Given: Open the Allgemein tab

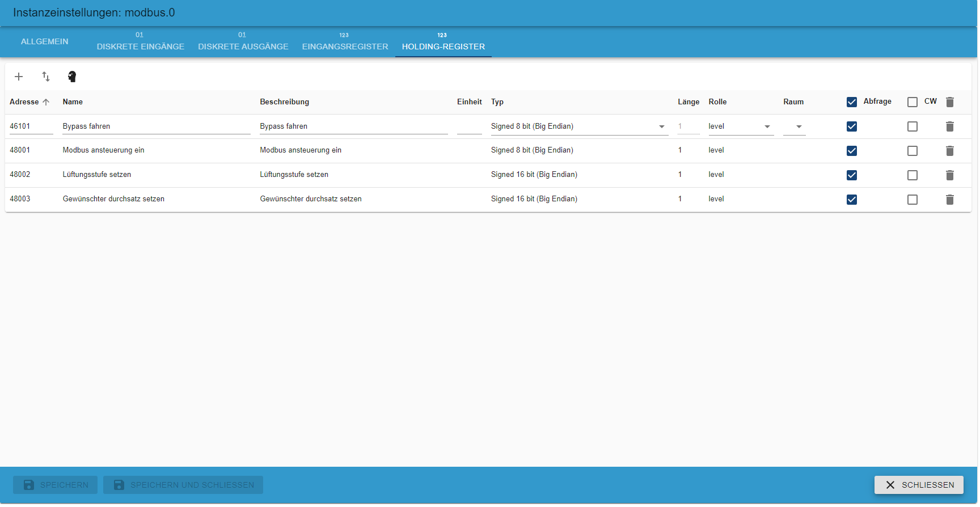Looking at the screenshot, I should (x=45, y=42).
